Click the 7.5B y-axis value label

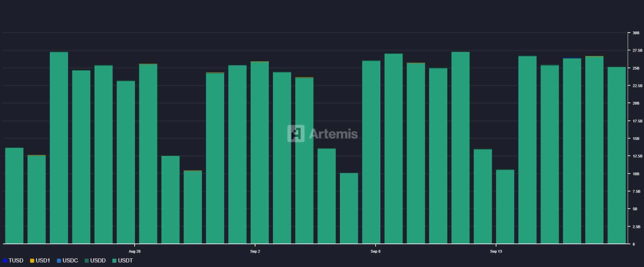(637, 191)
